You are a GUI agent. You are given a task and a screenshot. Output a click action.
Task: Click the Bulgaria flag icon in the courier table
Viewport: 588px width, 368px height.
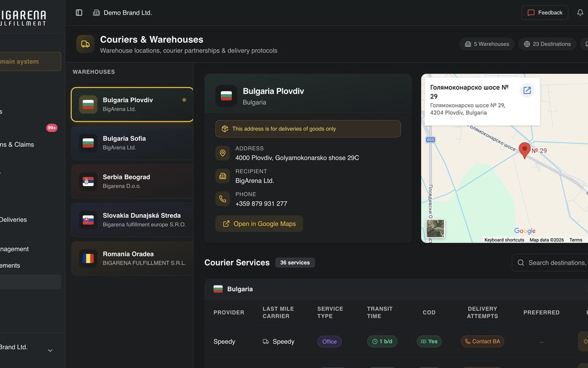[x=218, y=289]
